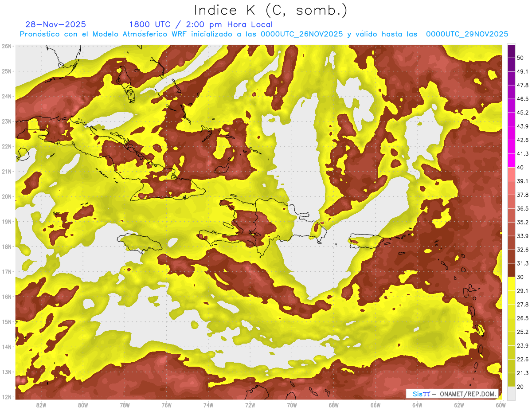Screen dimensions: 532x411
Task: Click the '46.5' value on the color scale
Action: pyautogui.click(x=523, y=99)
